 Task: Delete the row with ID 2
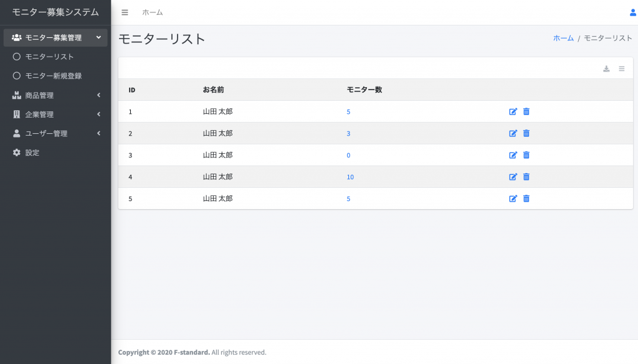526,133
